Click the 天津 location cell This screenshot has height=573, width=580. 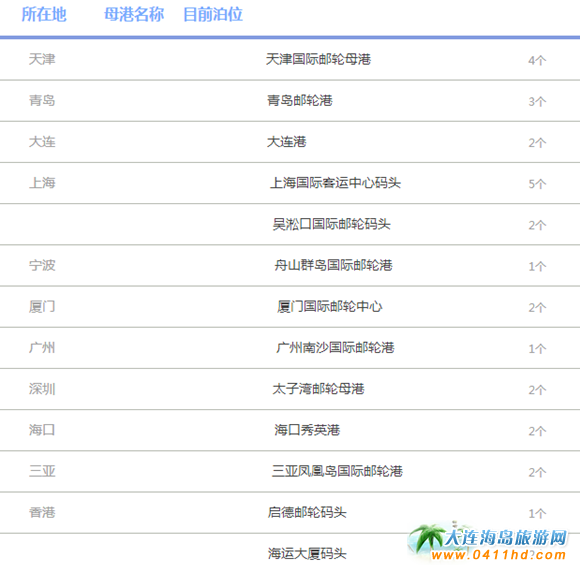42,59
